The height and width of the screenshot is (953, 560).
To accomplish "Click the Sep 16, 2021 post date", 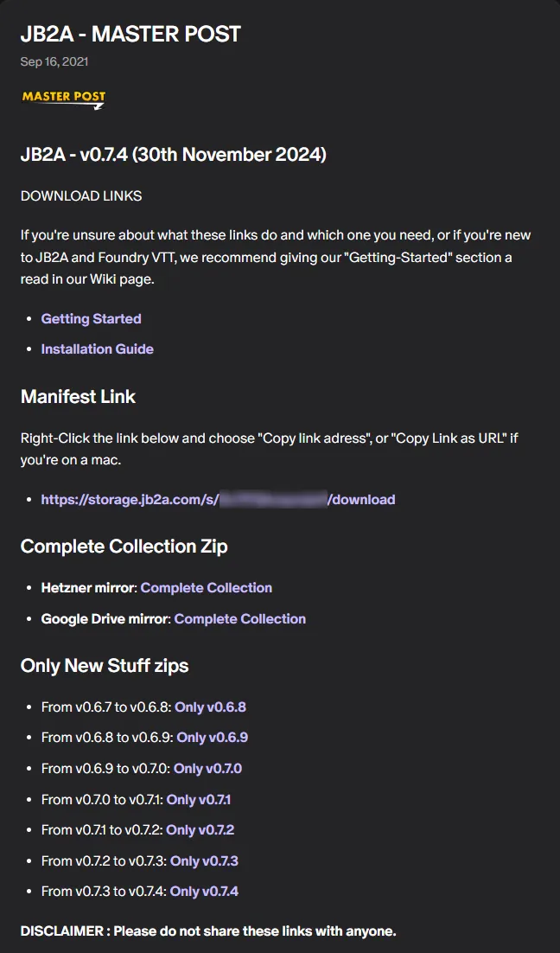I will (x=54, y=61).
